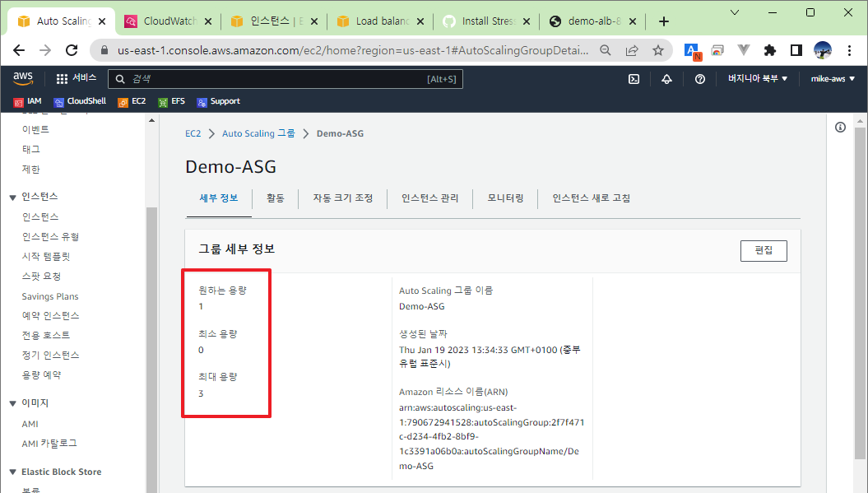868x493 pixels.
Task: Switch to the 인스턴스 관리 tab
Action: point(429,198)
